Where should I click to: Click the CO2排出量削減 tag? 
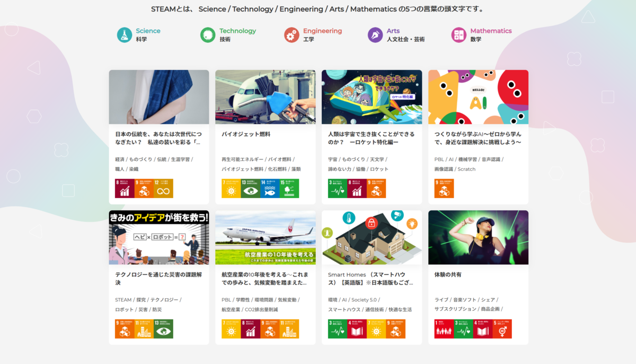point(261,309)
